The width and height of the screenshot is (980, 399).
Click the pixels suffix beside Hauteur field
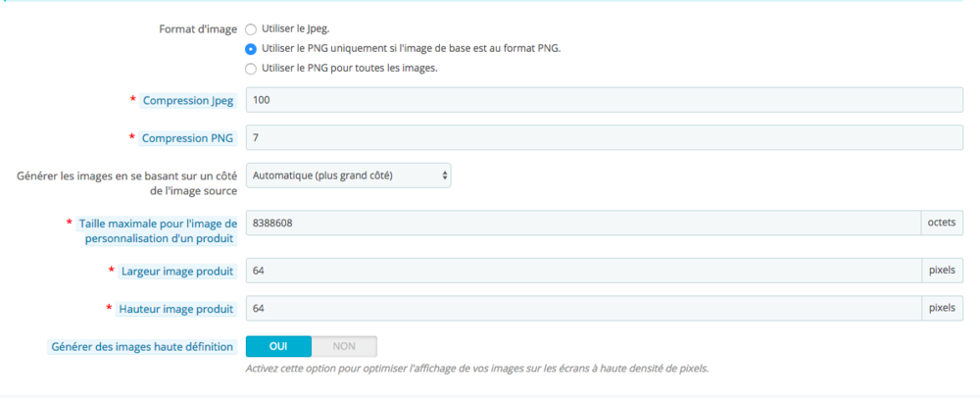942,309
